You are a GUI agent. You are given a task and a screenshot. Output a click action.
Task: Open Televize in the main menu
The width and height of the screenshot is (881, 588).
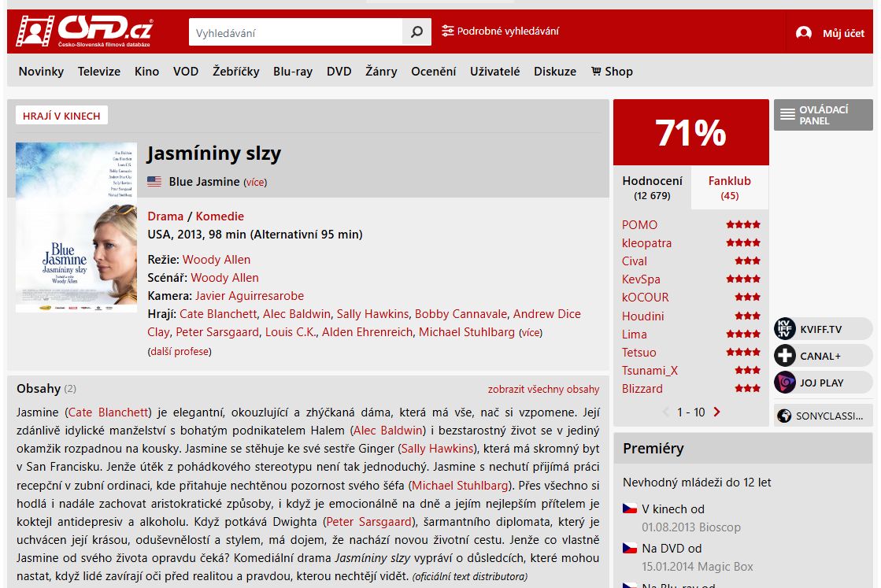click(99, 72)
